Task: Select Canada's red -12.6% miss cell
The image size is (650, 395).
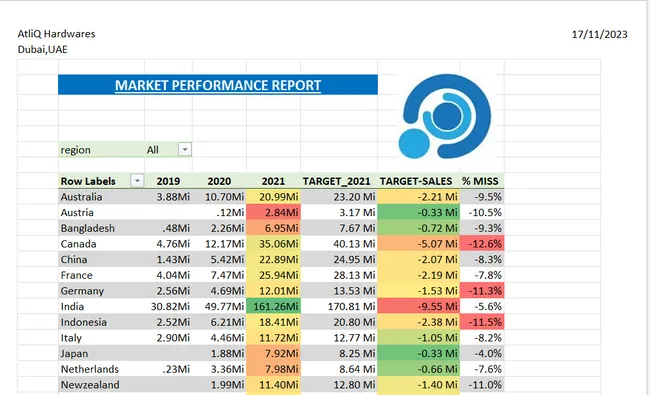Action: 482,244
